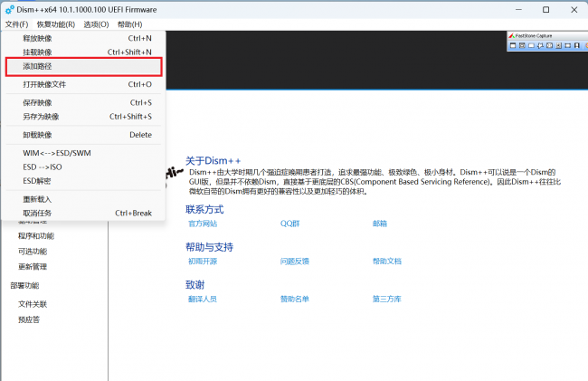Select 保存映像 in the menu

tap(84, 103)
